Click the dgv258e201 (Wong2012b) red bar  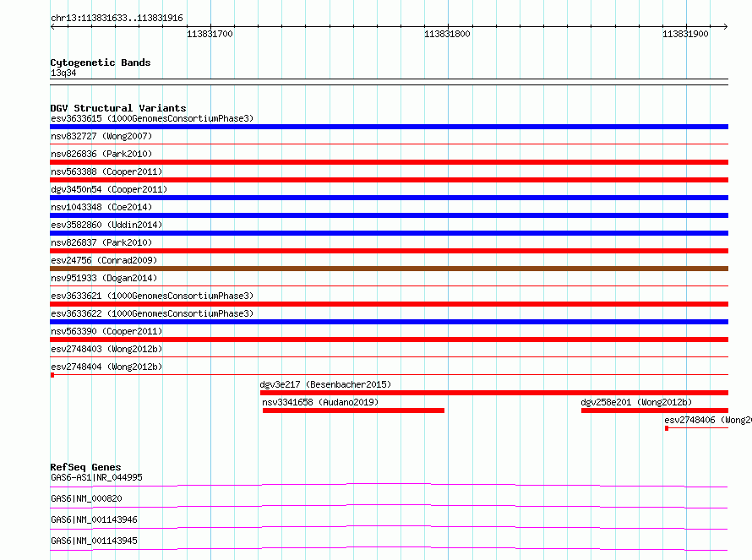655,410
